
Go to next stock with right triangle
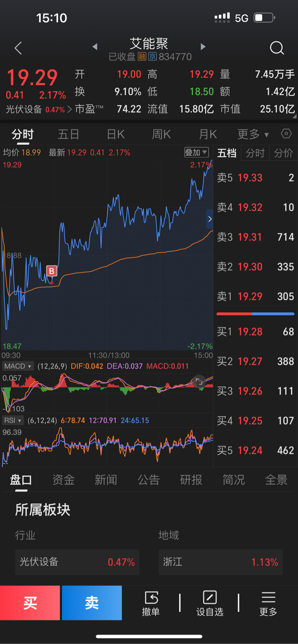[203, 46]
